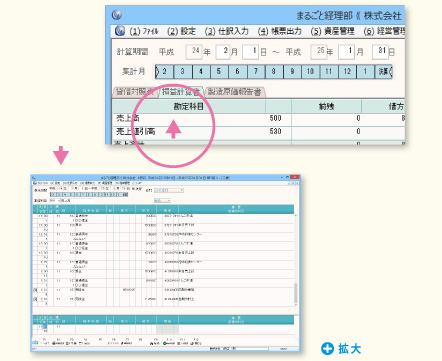The image size is (442, 361).
Task: Click the vertical scrollbar in the ledger window
Action: [295, 260]
